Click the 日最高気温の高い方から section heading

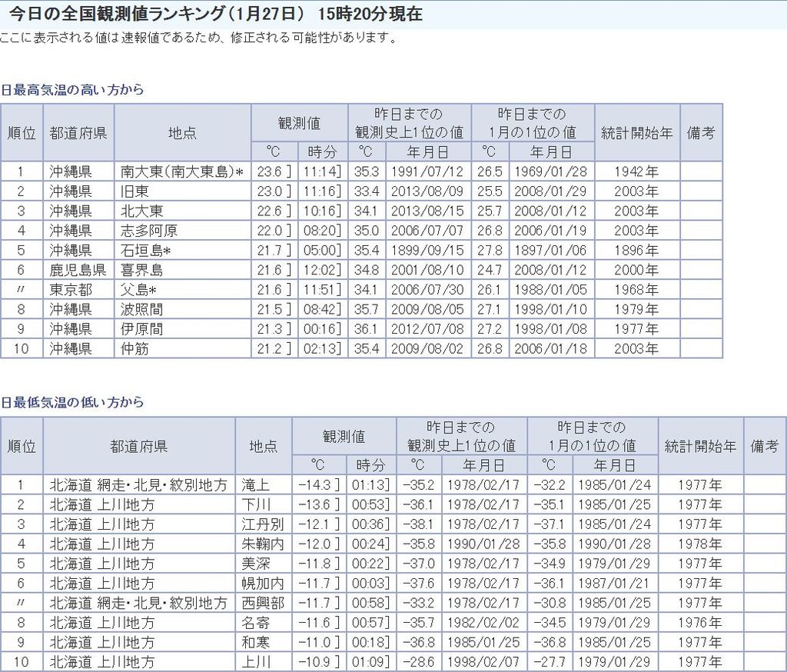[72, 89]
